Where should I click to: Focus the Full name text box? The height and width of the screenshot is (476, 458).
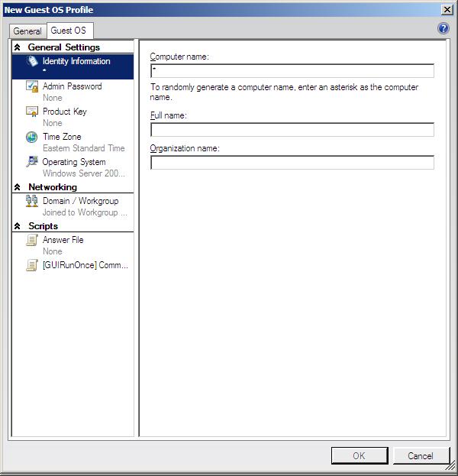coord(292,130)
